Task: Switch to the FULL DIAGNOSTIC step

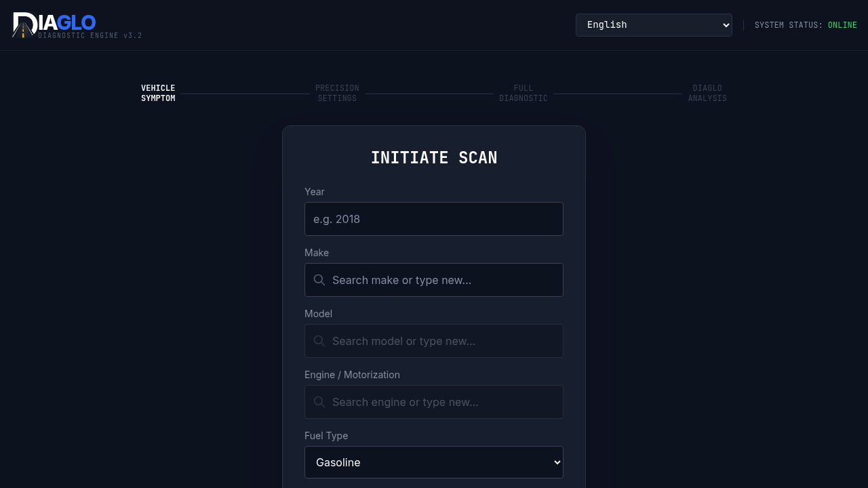Action: 524,93
